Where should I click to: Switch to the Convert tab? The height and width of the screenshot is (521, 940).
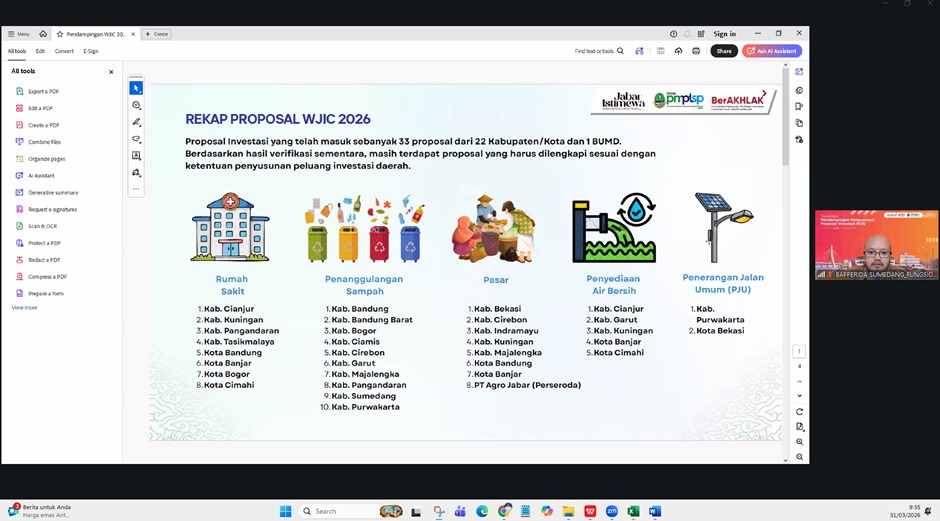click(64, 51)
